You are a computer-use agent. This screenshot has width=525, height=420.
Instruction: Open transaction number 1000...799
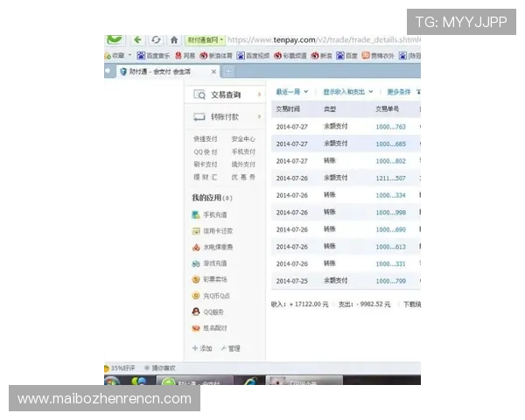[391, 281]
